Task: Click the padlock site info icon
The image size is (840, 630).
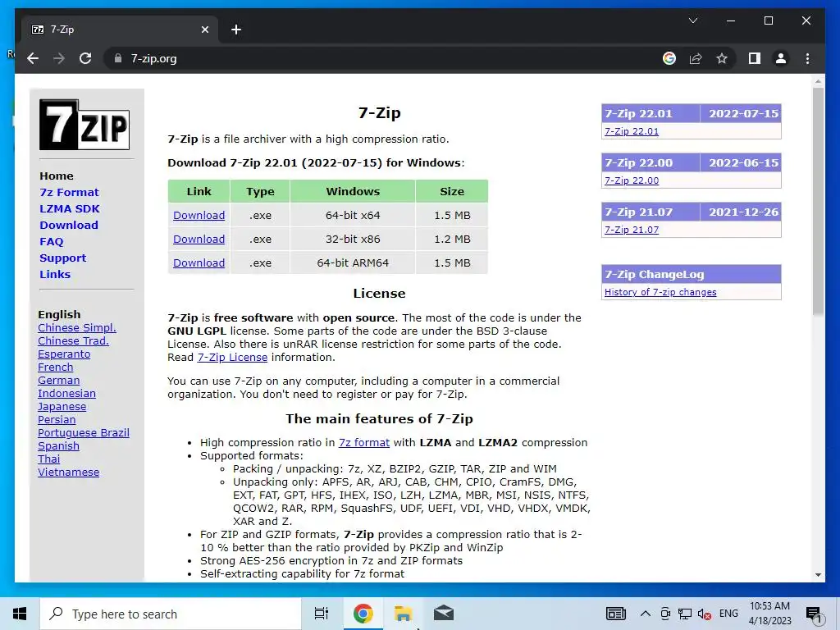Action: 118,58
